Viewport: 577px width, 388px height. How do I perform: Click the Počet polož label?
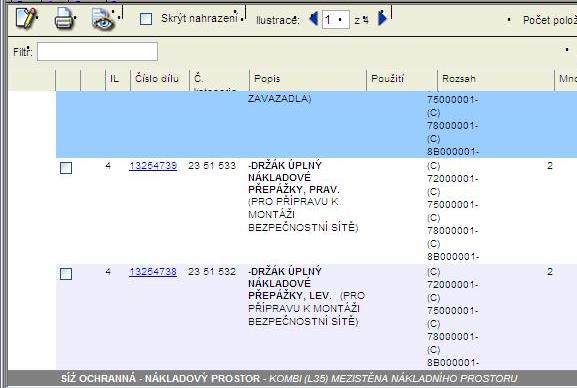tap(550, 20)
